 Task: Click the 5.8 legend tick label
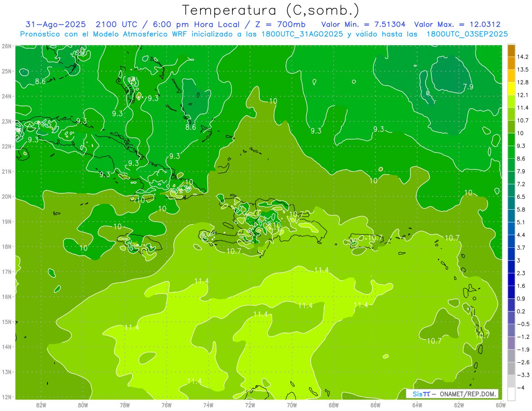point(522,209)
